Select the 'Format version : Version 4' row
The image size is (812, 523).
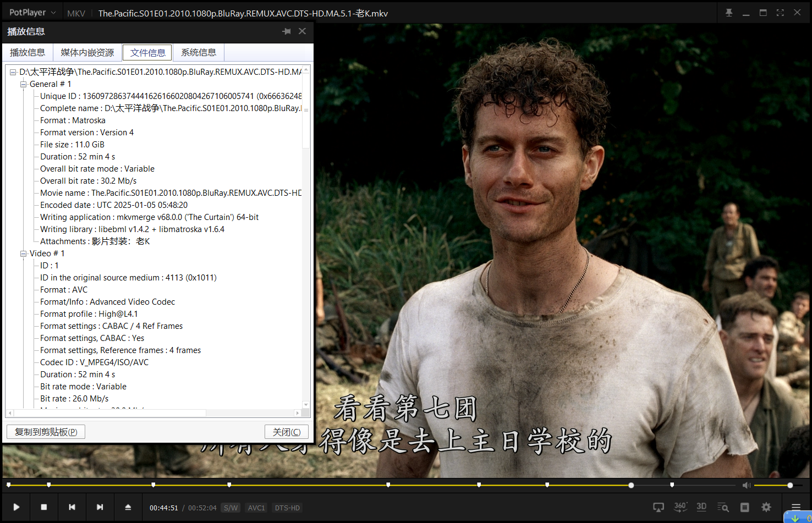point(87,133)
